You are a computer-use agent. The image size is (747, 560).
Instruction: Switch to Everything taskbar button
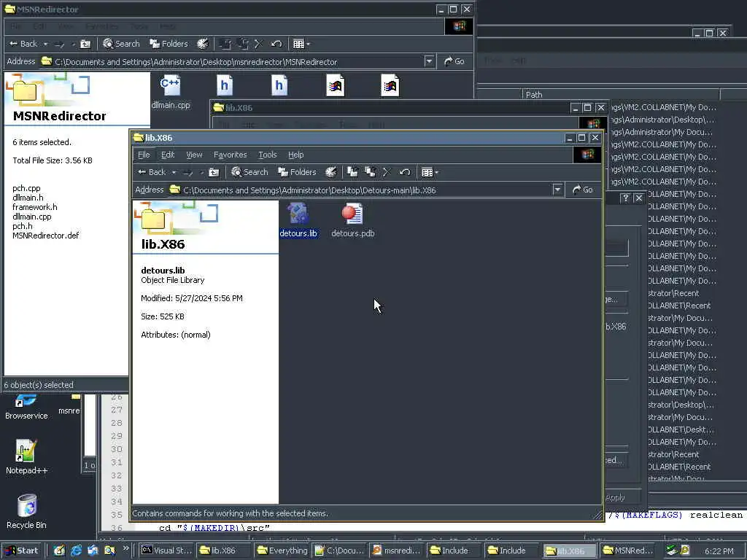[x=282, y=551]
